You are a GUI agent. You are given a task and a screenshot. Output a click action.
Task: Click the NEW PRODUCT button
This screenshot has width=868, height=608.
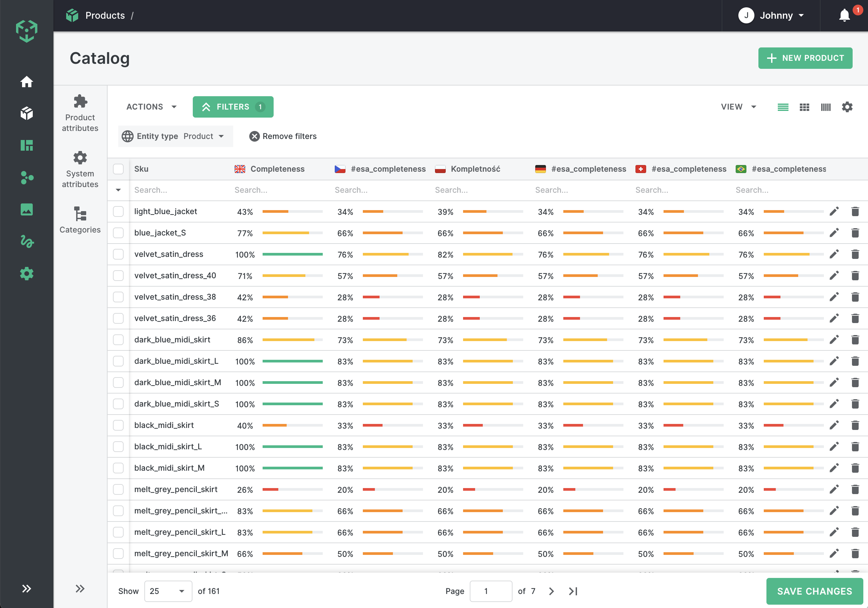(x=805, y=58)
